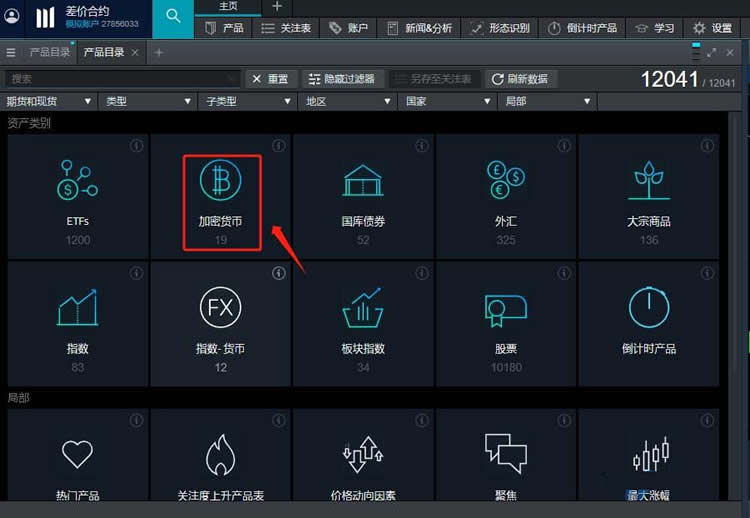750x518 pixels.
Task: Close the active 产品目录 tab
Action: pos(135,53)
